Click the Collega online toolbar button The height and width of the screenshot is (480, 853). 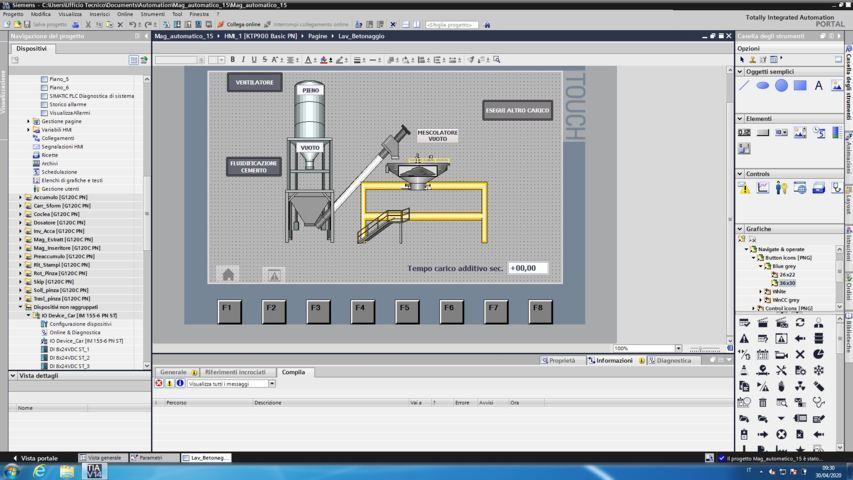238,24
